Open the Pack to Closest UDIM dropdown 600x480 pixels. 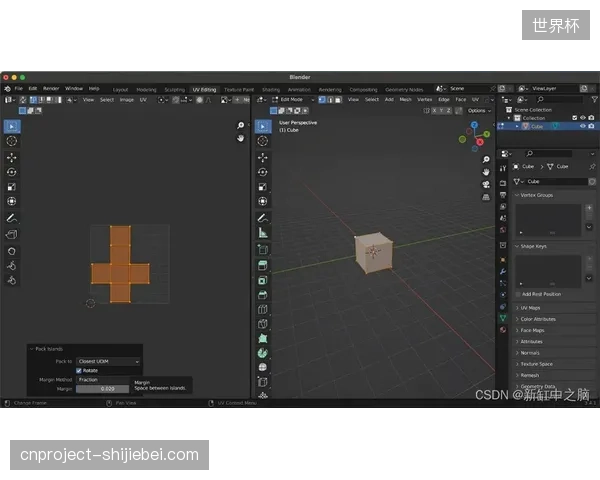[108, 361]
